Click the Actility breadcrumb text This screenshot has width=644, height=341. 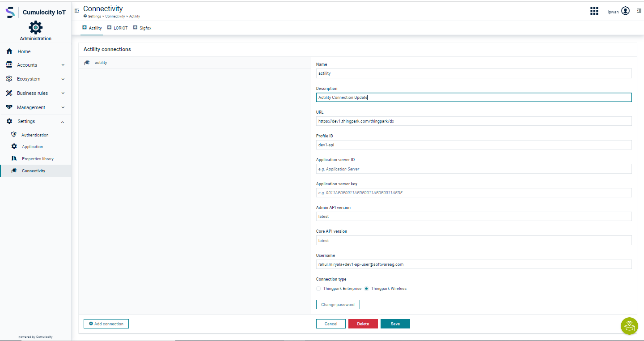[135, 16]
